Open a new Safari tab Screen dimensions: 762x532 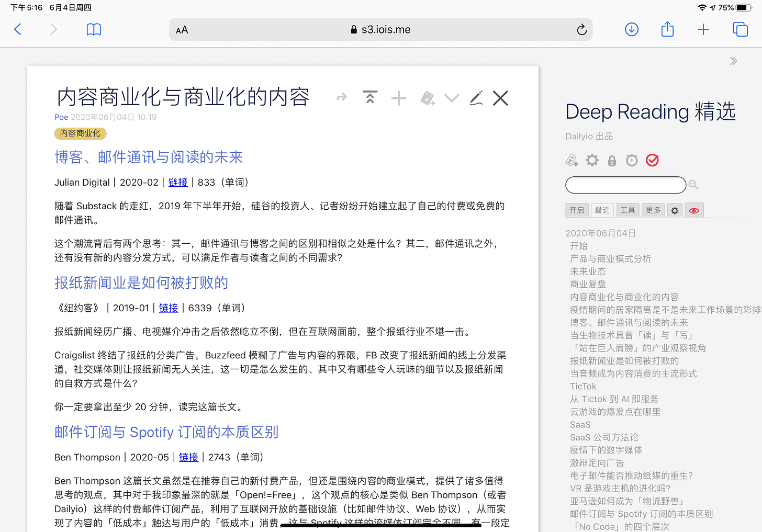703,29
